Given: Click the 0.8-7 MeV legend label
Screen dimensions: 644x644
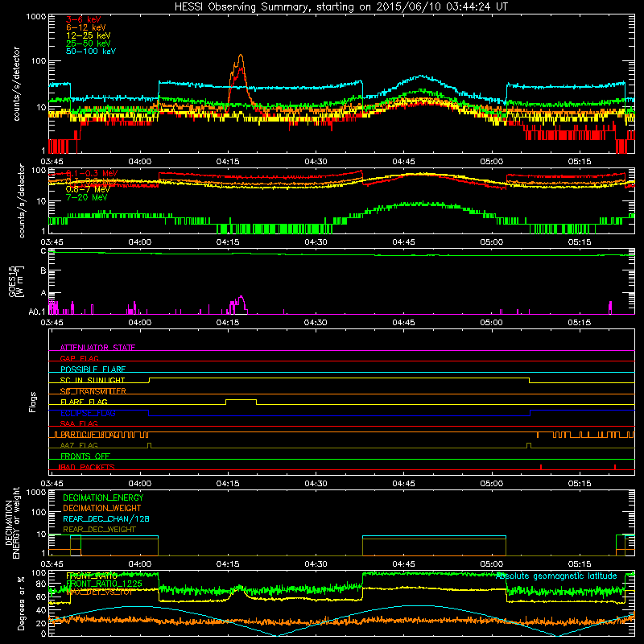Looking at the screenshot, I should point(88,189).
